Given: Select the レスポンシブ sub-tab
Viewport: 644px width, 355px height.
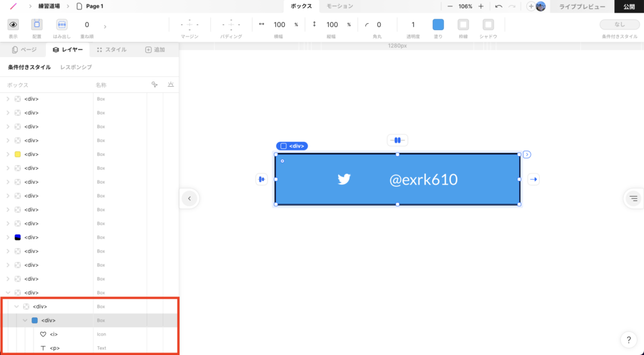Looking at the screenshot, I should coord(76,67).
